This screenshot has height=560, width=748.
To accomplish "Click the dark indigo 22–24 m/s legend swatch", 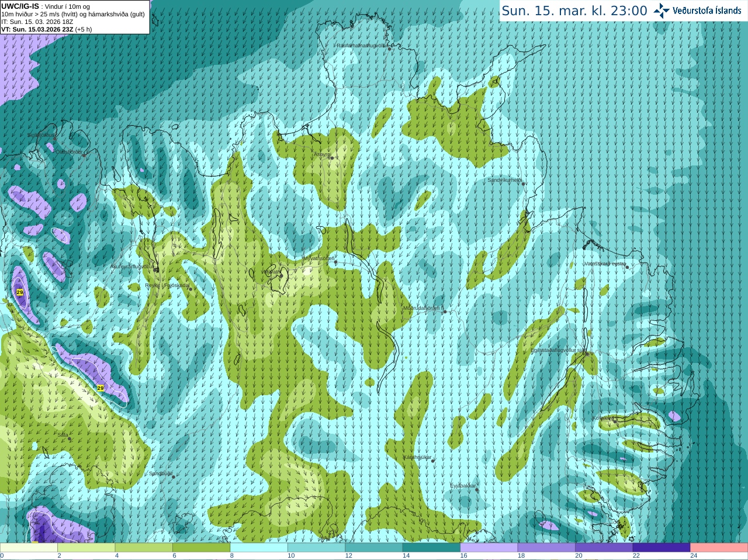I will point(662,548).
